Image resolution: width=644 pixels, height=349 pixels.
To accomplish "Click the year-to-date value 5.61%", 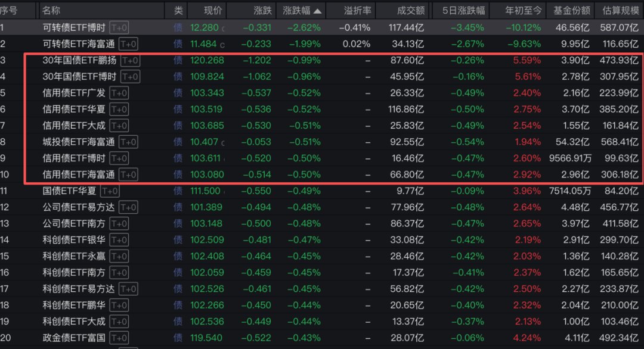I will (x=528, y=77).
